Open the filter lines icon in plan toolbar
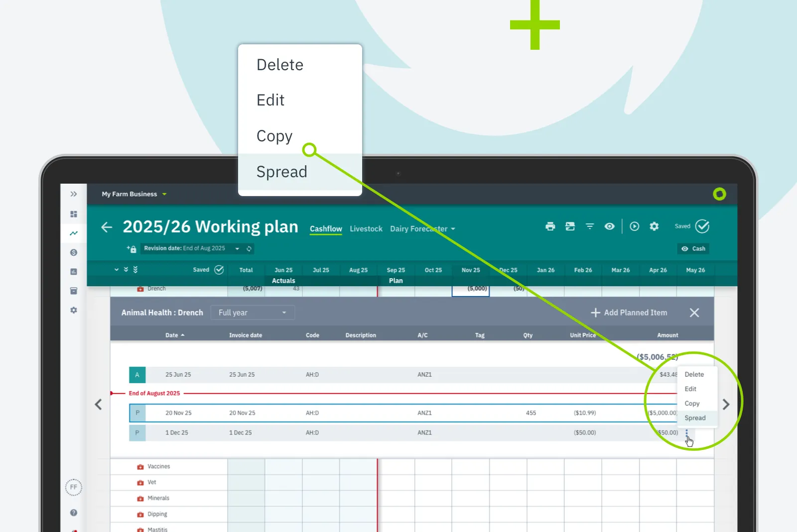 [x=590, y=226]
